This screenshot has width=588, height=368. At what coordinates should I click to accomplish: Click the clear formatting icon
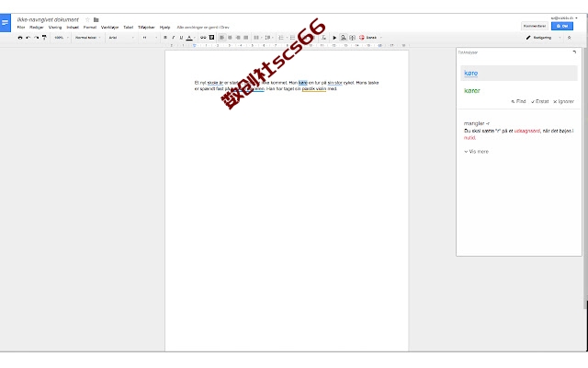point(323,38)
